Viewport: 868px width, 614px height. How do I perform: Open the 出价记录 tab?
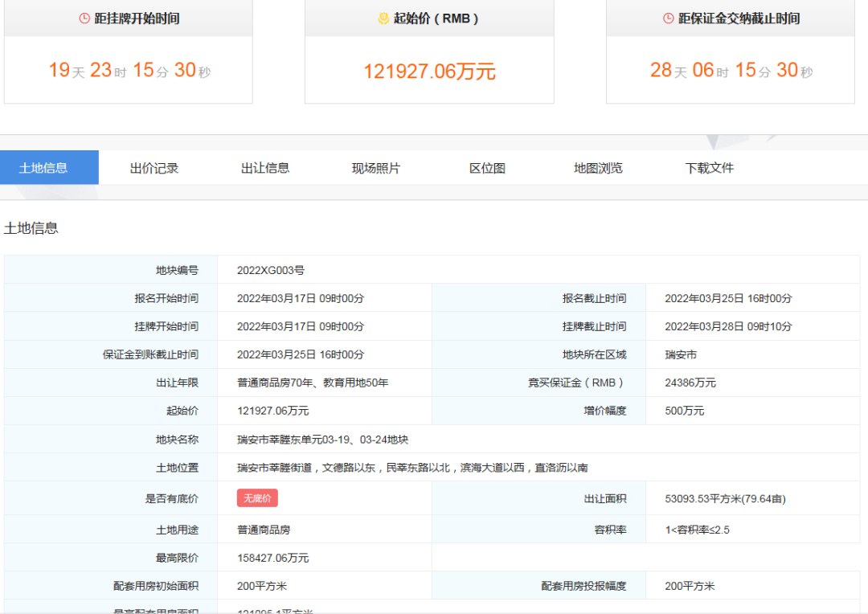(154, 168)
